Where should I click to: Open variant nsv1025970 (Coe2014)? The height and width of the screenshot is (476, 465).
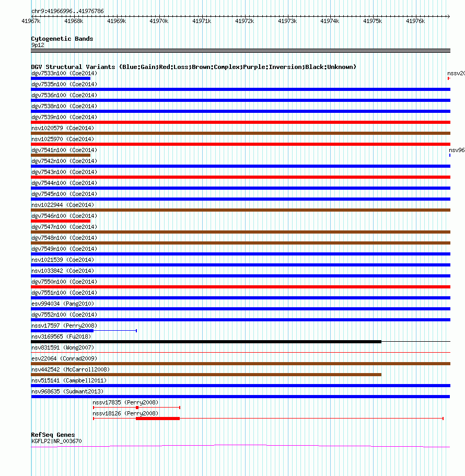click(63, 139)
